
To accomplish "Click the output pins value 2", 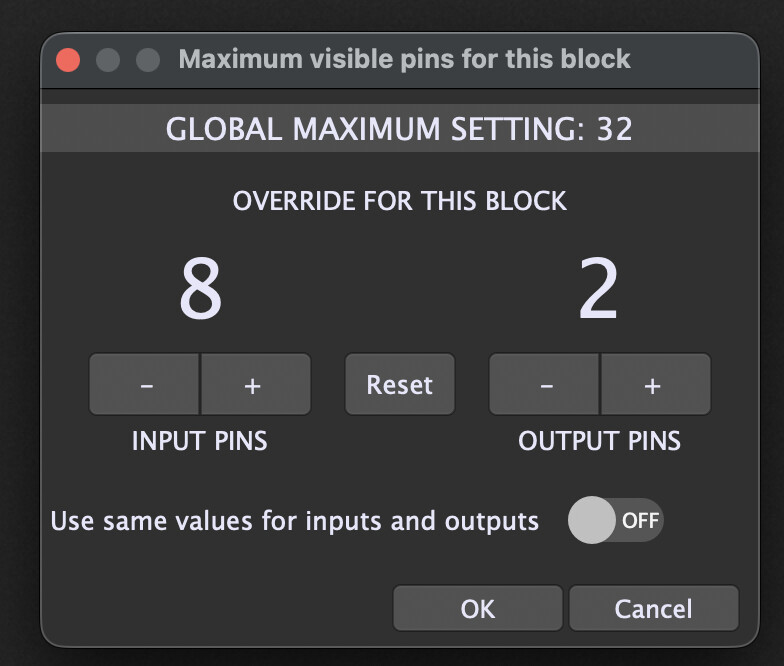I will [599, 290].
